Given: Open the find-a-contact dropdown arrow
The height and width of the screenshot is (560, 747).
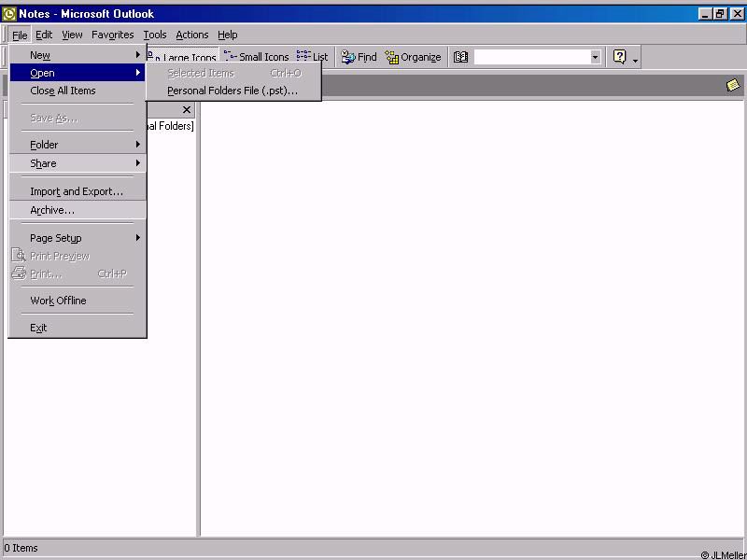Looking at the screenshot, I should click(595, 57).
